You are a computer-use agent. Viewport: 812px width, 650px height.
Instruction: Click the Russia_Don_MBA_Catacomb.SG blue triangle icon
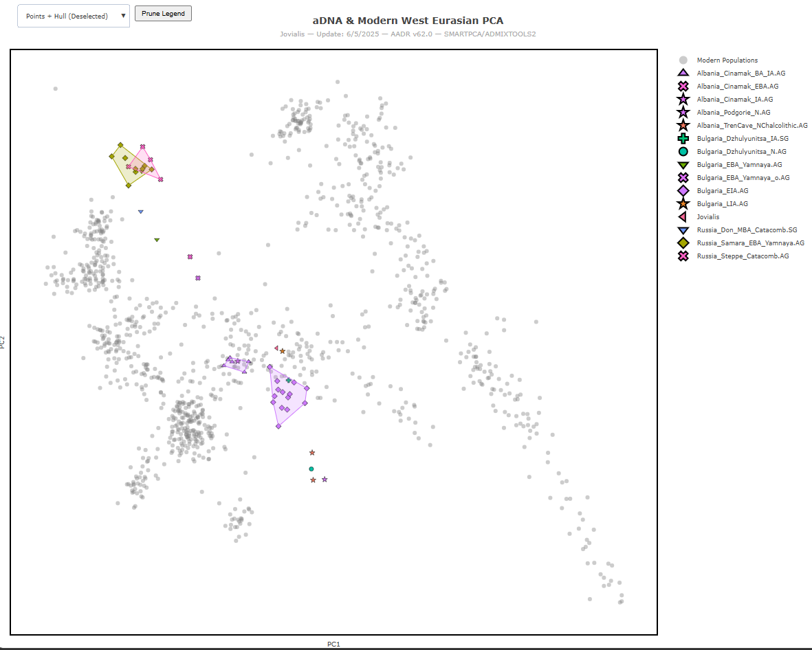pyautogui.click(x=683, y=230)
